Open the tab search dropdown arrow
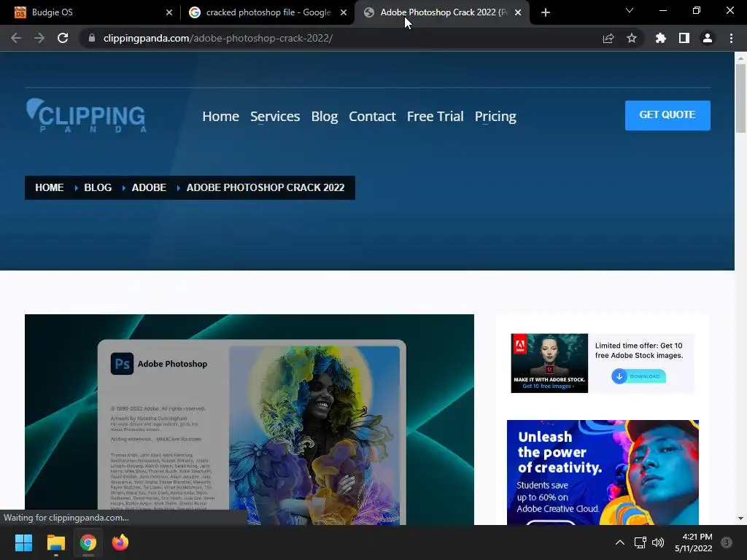Screen dimensions: 747x560 630,10
